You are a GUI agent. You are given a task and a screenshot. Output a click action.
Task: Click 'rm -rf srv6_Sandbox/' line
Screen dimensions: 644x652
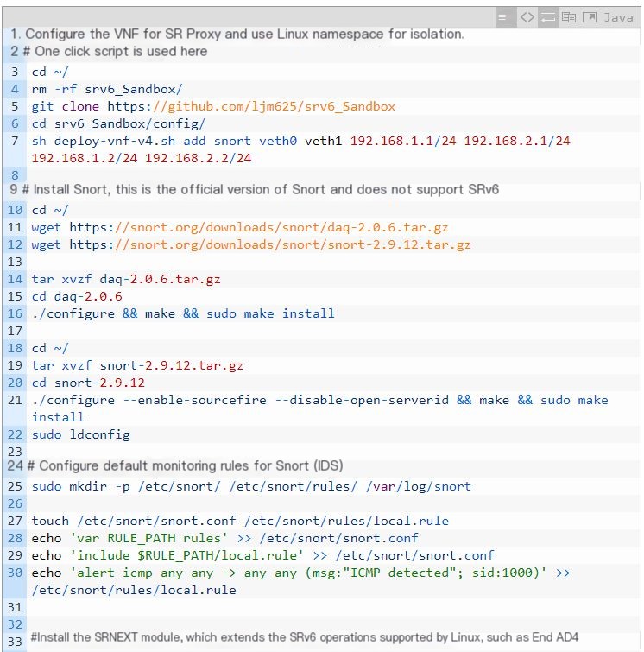[x=107, y=89]
